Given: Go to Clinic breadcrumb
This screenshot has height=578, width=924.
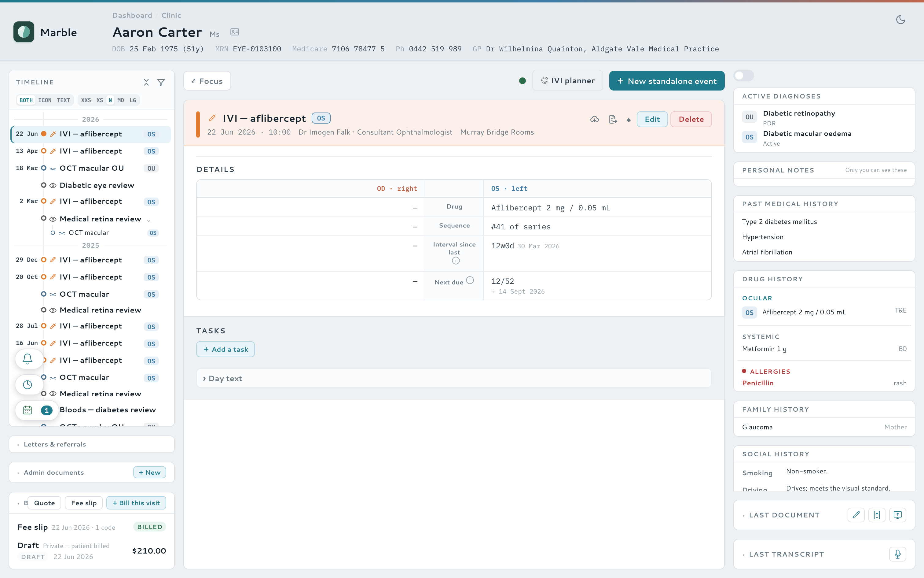Looking at the screenshot, I should pos(171,15).
